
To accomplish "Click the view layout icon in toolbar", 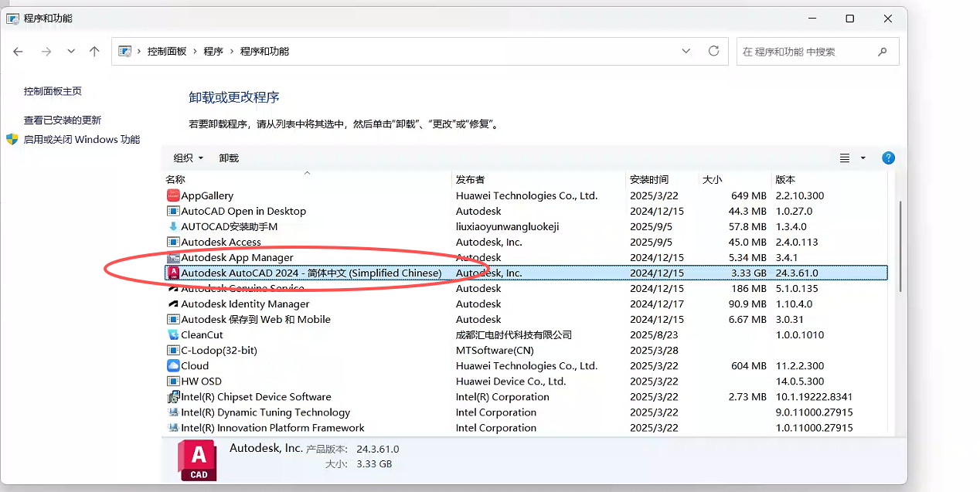I will click(x=845, y=158).
